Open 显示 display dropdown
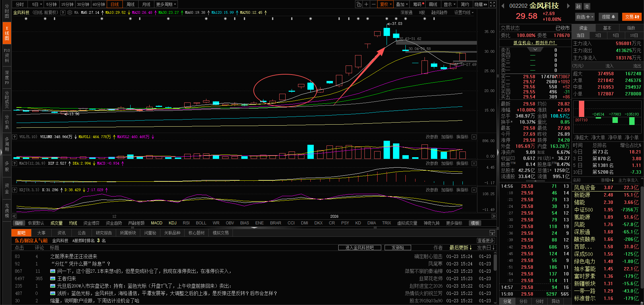This screenshot has height=305, width=644. [x=449, y=4]
